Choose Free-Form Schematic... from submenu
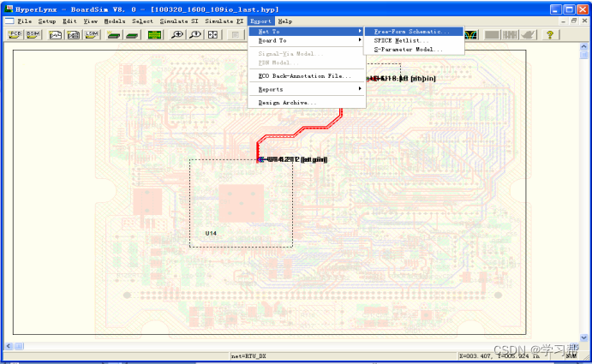 click(414, 32)
